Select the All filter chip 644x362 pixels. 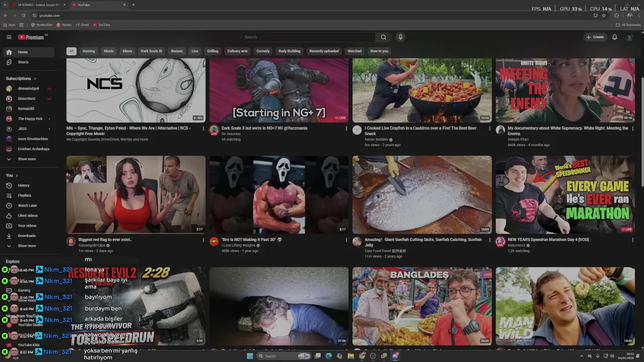[71, 51]
